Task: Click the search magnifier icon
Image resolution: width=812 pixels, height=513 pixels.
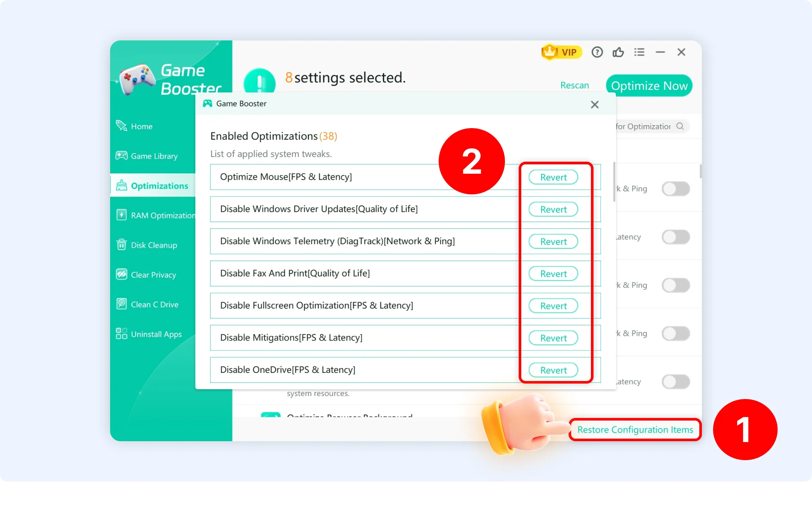Action: pos(680,126)
